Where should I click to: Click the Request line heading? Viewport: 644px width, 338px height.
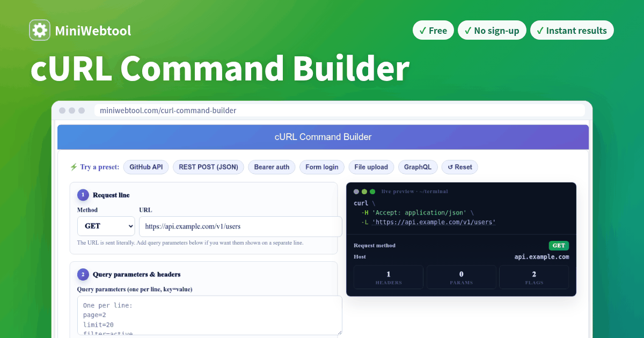click(111, 195)
